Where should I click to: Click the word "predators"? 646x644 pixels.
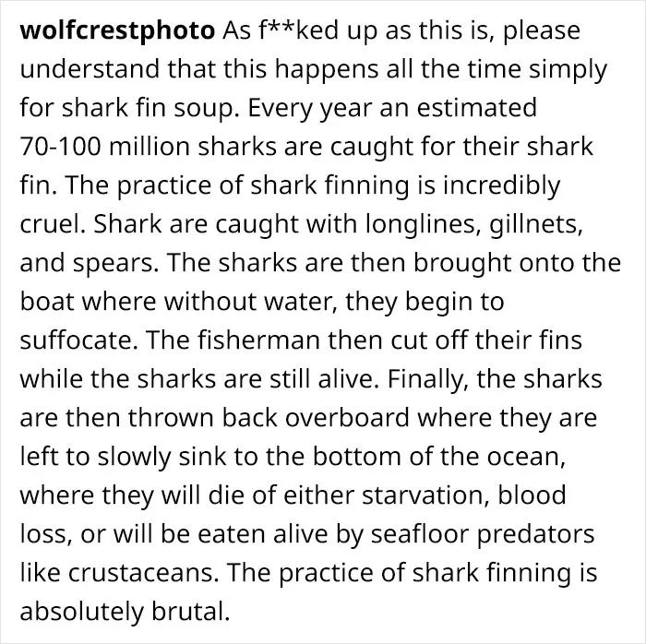pos(535,534)
